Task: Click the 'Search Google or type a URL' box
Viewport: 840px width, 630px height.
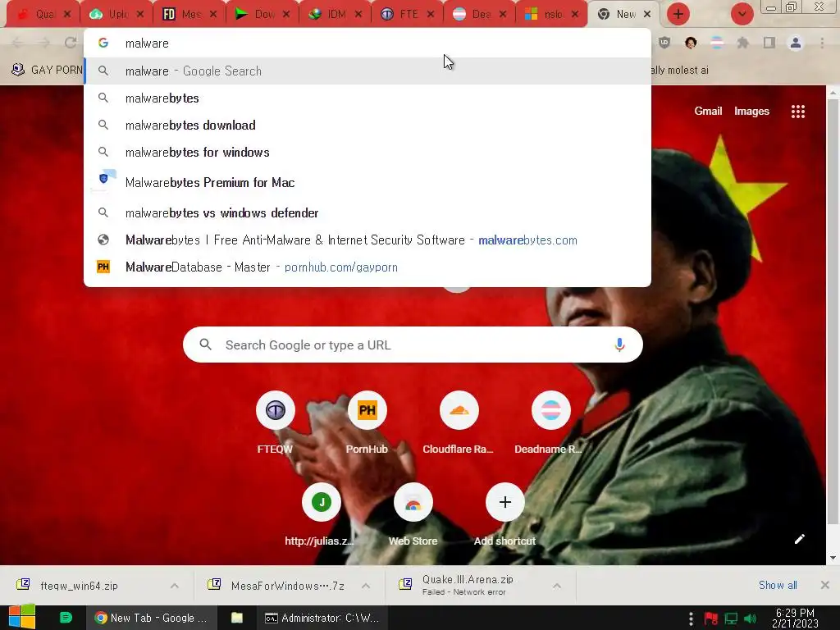Action: click(413, 345)
